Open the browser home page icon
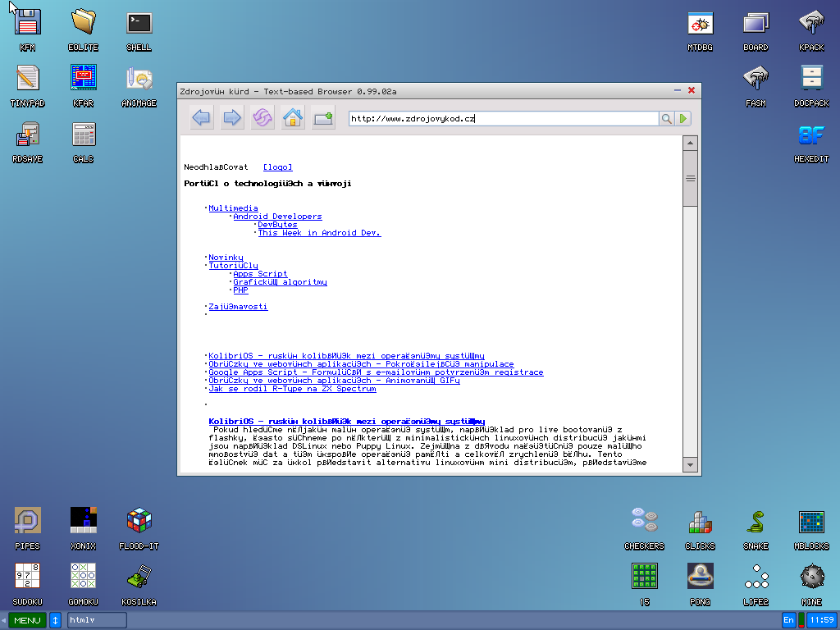Image resolution: width=840 pixels, height=630 pixels. pos(293,118)
